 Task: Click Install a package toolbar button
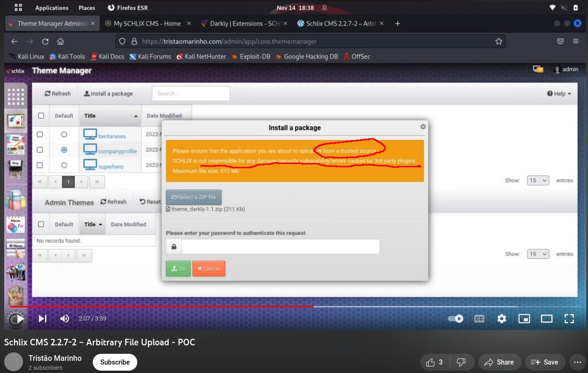coord(108,94)
